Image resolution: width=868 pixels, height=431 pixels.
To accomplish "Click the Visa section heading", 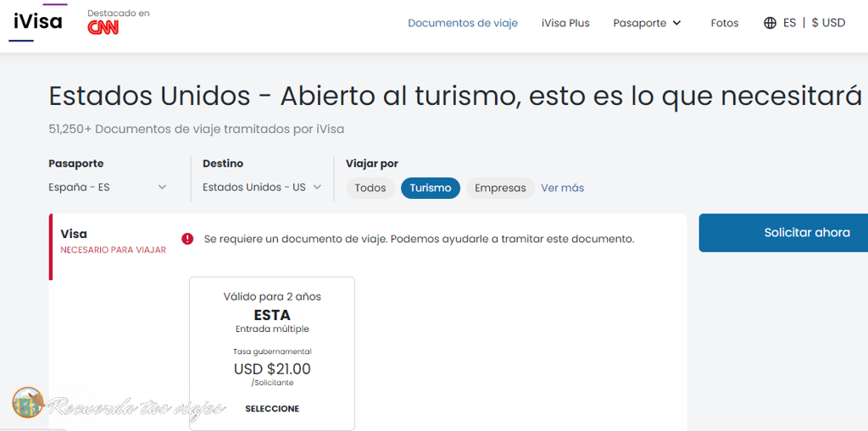I will click(74, 234).
